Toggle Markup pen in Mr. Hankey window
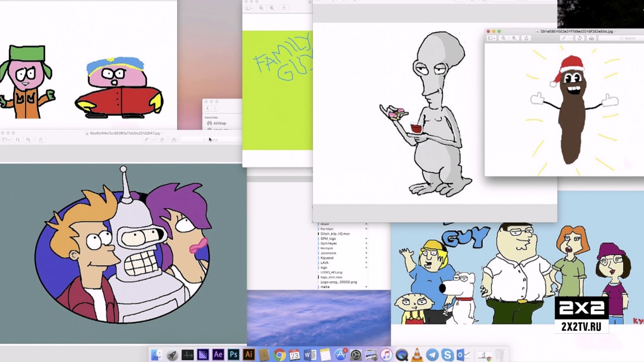 [x=564, y=38]
